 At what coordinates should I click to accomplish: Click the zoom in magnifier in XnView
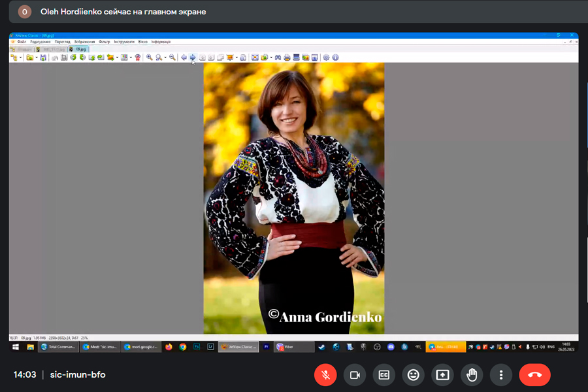click(150, 57)
